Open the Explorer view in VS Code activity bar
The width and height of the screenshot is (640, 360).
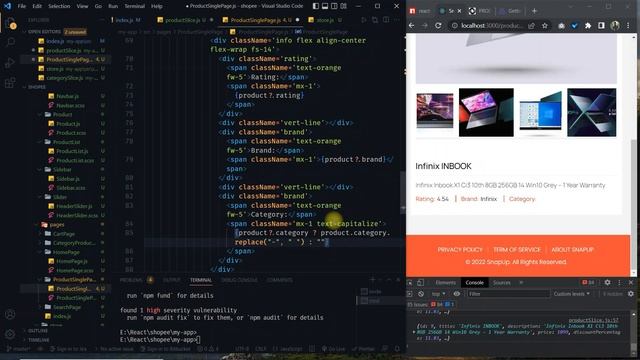(11, 23)
